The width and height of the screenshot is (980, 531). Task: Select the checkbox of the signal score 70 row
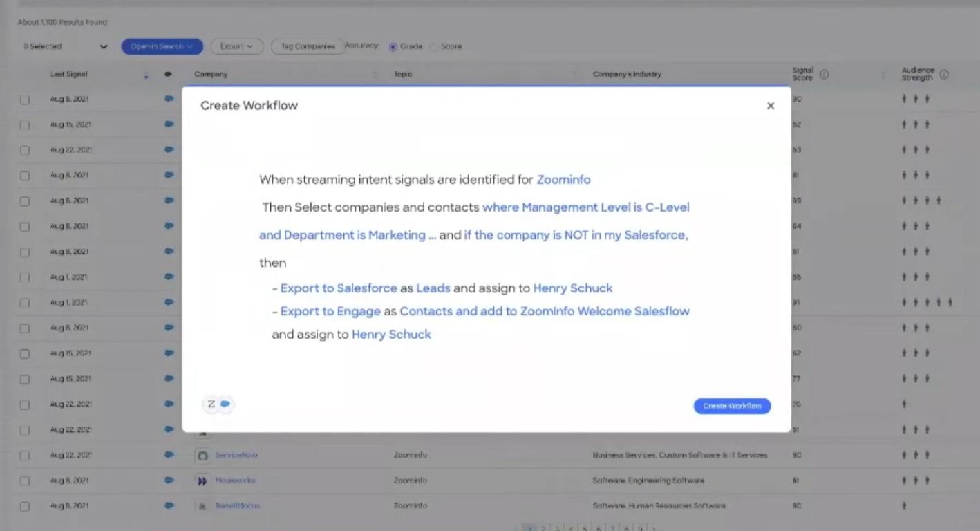(25, 404)
